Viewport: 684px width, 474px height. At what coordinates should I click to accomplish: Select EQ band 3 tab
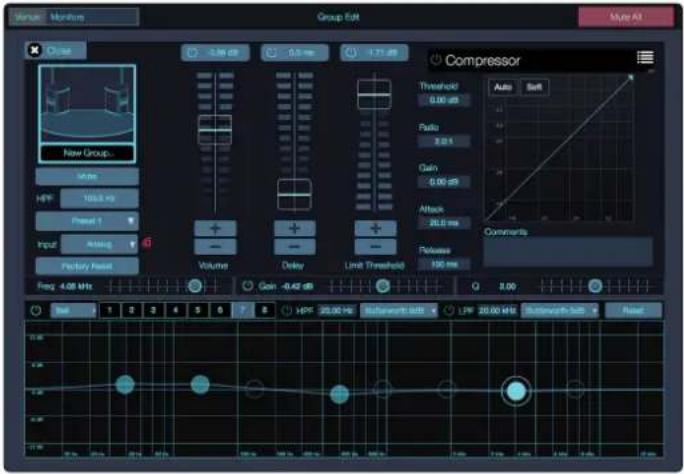click(154, 310)
